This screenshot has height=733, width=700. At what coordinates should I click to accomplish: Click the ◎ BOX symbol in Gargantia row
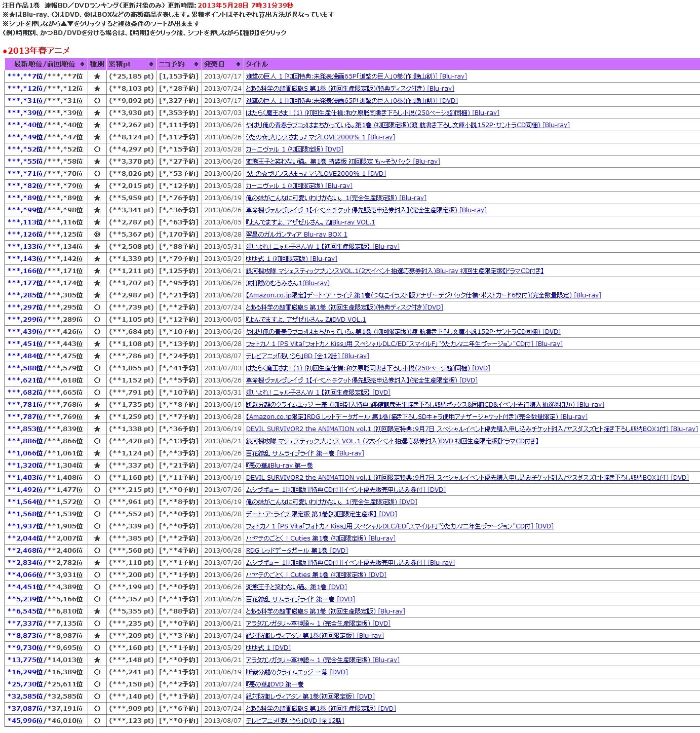coord(97,235)
